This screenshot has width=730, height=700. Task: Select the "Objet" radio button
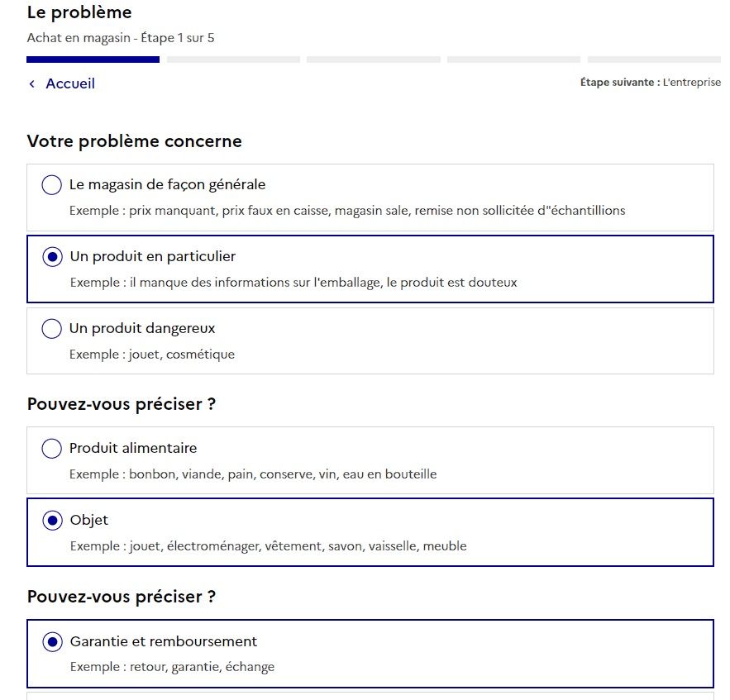pos(51,521)
